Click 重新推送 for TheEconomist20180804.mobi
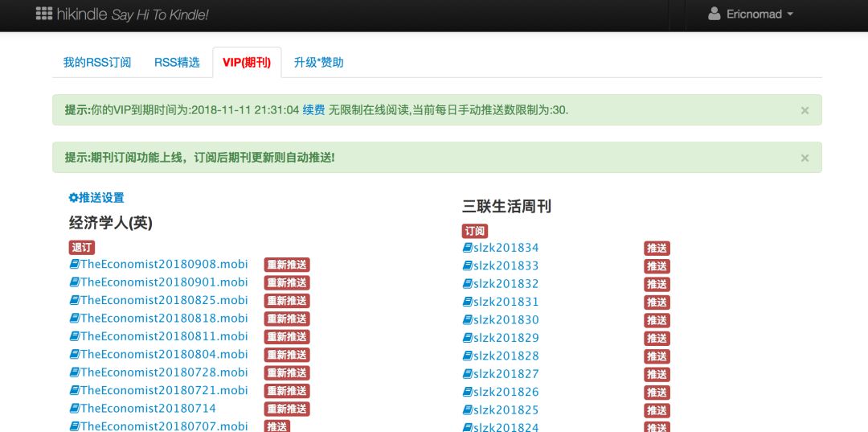Image resolution: width=868 pixels, height=432 pixels. [x=287, y=355]
